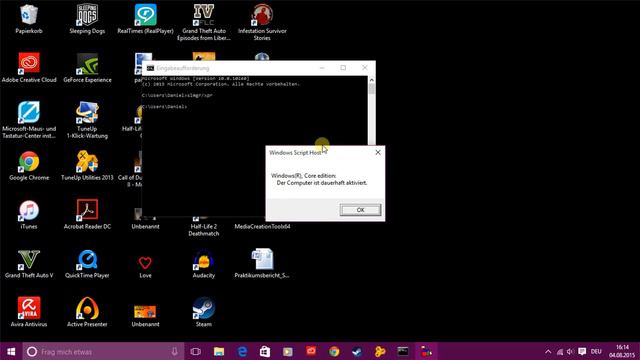
Task: Show hidden system tray icons chevron
Action: (548, 351)
